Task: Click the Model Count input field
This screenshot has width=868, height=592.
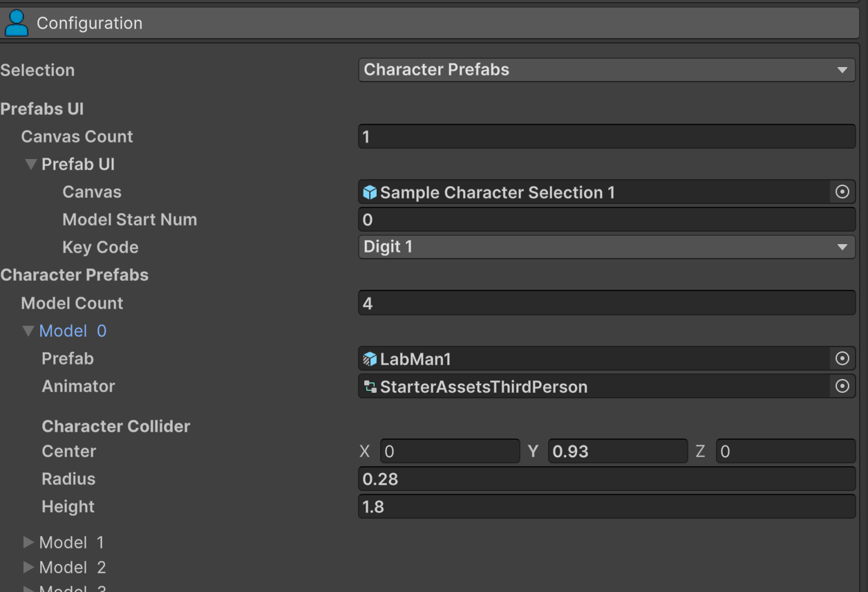Action: click(x=606, y=303)
